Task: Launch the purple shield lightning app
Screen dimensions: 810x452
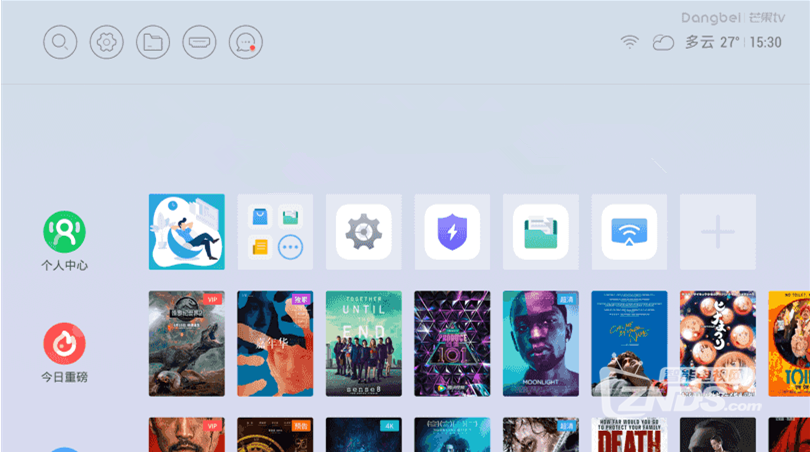Action: point(452,232)
